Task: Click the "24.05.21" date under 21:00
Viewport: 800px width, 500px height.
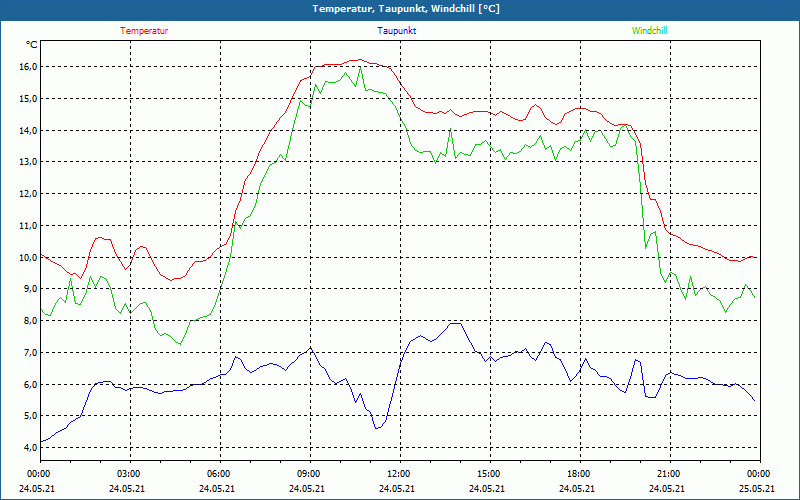Action: point(667,488)
